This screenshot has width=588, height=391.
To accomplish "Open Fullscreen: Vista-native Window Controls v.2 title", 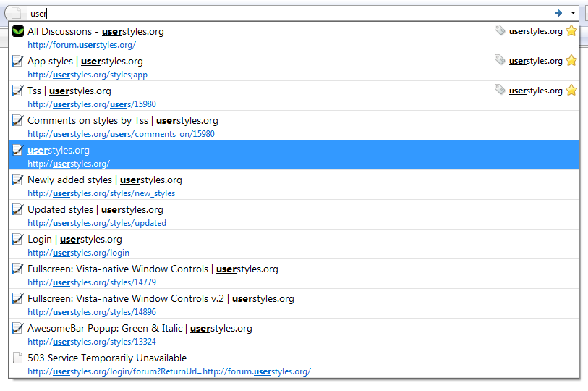I will click(161, 298).
